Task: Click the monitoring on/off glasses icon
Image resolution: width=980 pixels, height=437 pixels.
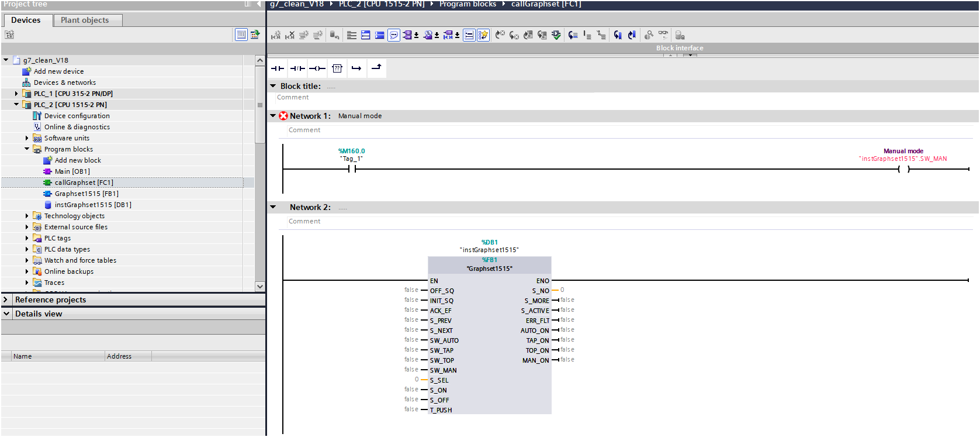Action: coord(663,35)
